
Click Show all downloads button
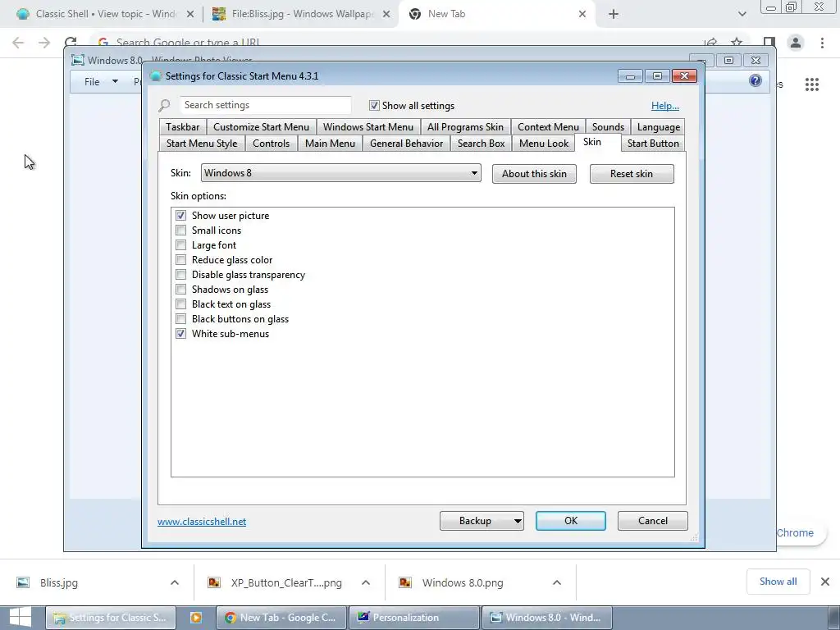[x=778, y=582]
